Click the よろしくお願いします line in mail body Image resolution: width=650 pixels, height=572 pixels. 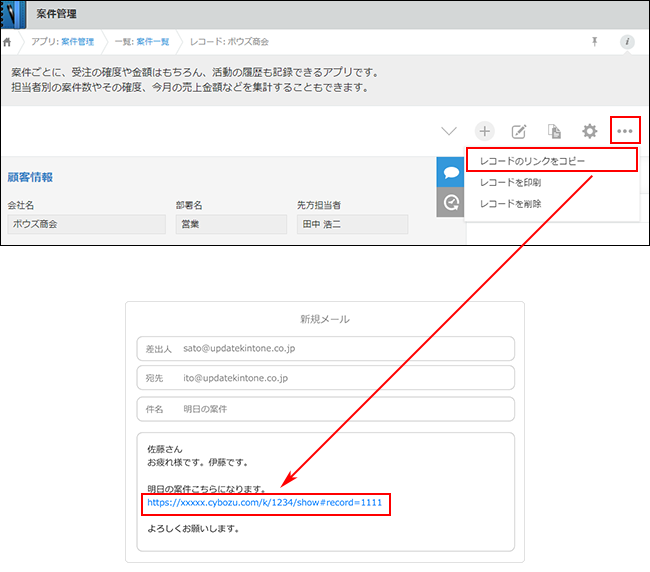pyautogui.click(x=193, y=529)
